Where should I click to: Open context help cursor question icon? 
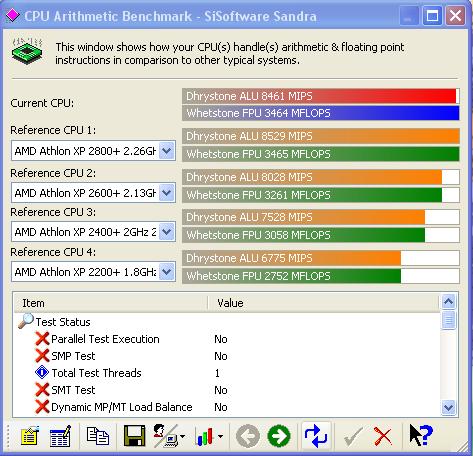pos(421,435)
